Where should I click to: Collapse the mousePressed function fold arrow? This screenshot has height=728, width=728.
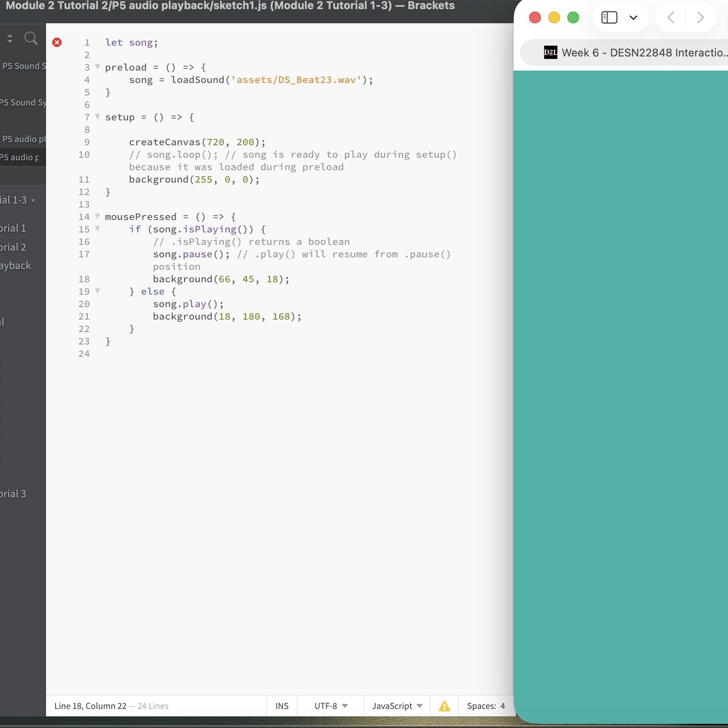point(98,216)
